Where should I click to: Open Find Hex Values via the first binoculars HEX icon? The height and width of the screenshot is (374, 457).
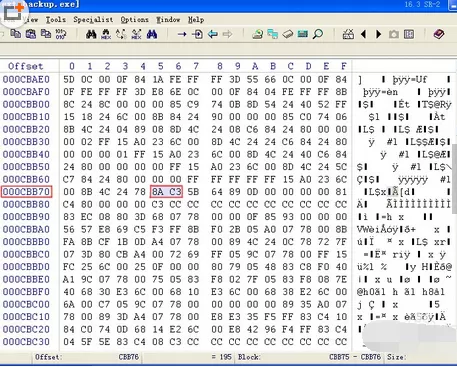106,34
